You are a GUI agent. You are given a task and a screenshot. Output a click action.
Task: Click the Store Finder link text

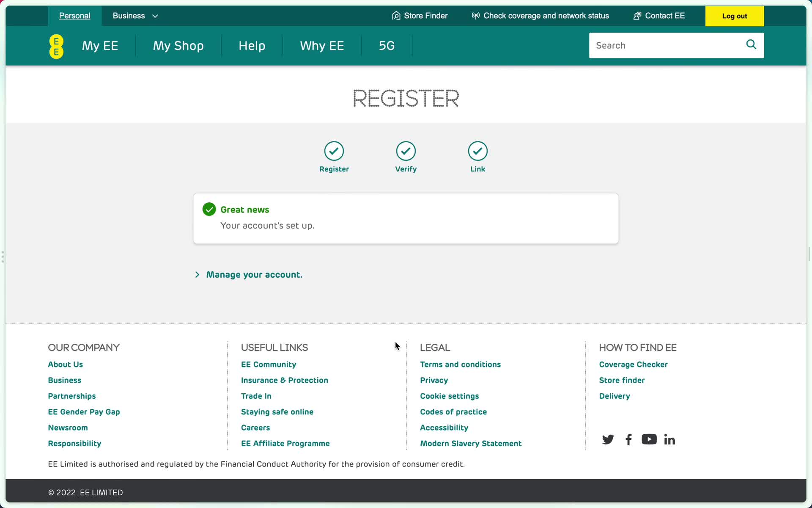(425, 16)
